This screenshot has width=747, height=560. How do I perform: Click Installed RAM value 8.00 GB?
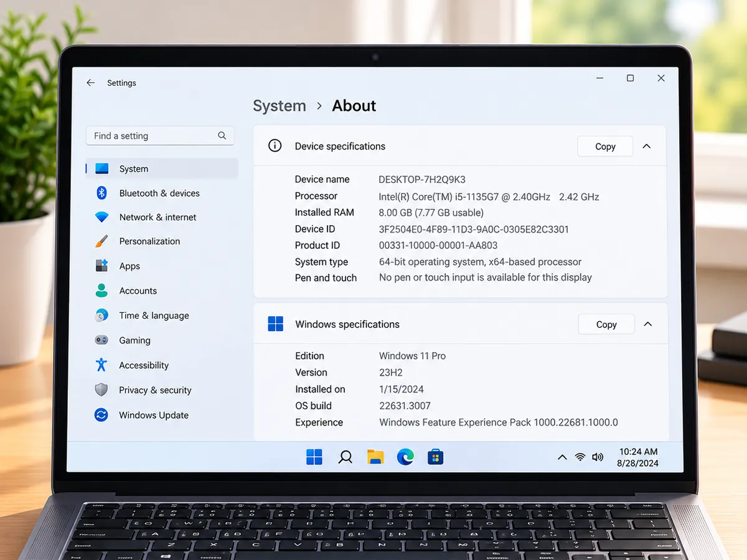[x=431, y=212]
